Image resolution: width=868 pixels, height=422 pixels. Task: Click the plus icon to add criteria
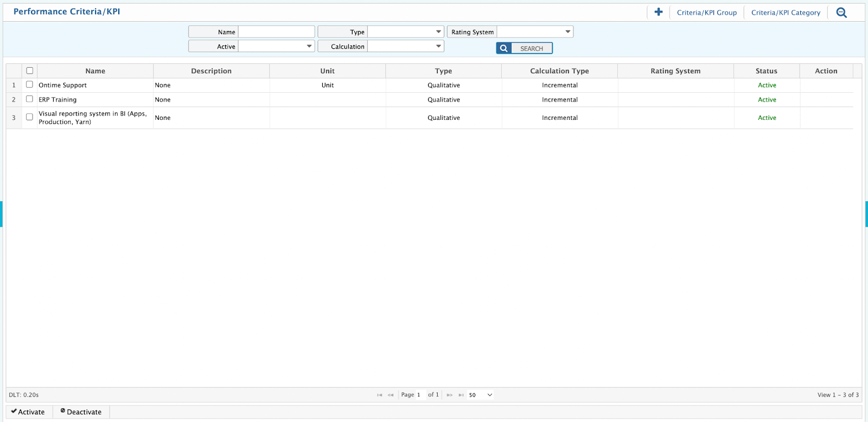coord(659,12)
